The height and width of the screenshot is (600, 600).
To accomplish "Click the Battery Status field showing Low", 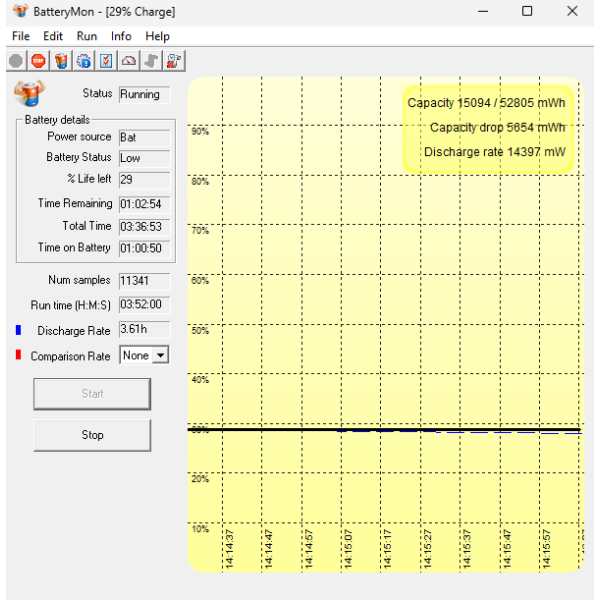I will click(144, 158).
